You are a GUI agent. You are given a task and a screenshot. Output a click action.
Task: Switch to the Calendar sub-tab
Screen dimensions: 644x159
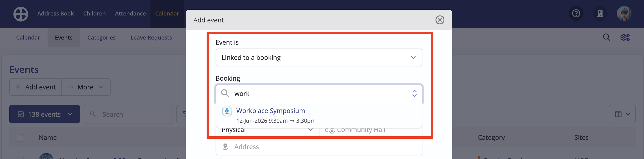pyautogui.click(x=28, y=38)
